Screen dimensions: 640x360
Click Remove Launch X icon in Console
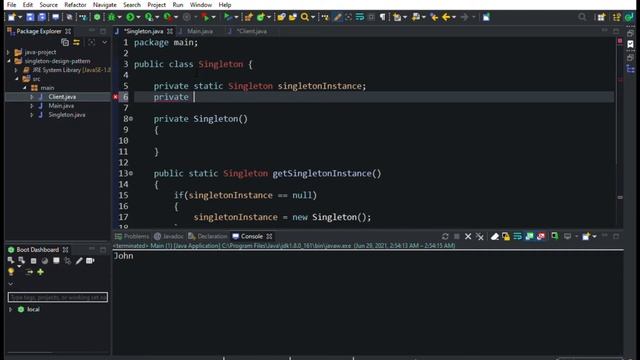[468, 236]
